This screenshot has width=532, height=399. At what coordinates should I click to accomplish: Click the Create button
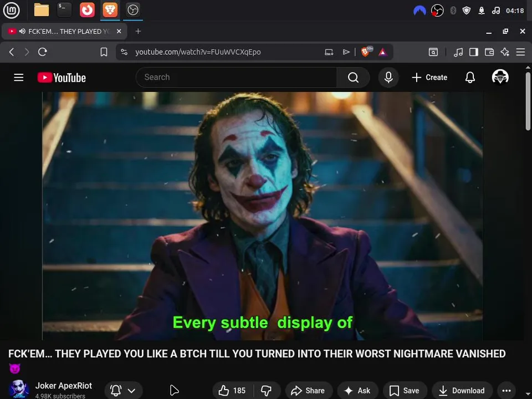point(429,78)
